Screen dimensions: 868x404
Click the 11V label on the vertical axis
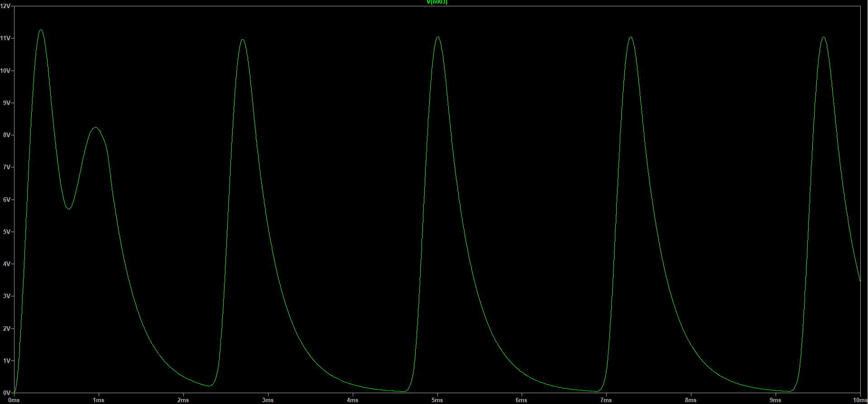point(5,38)
